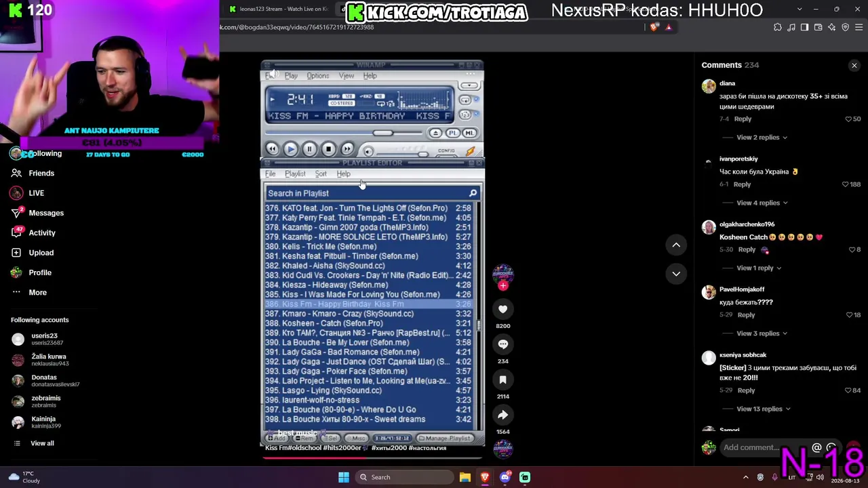868x488 pixels.
Task: Open the Brave Shields icon in the address bar
Action: pyautogui.click(x=654, y=27)
